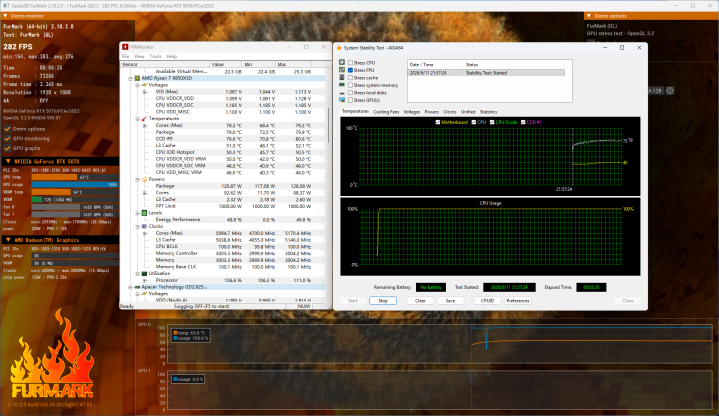Screen dimensions: 719x416
Task: Switch to the Clocks tab in AIDA64
Action: [450, 112]
